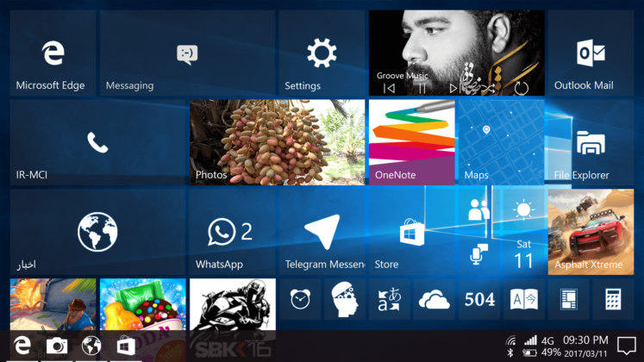The height and width of the screenshot is (362, 644).
Task: Launch the Candy Crush Soda tile
Action: (142, 304)
